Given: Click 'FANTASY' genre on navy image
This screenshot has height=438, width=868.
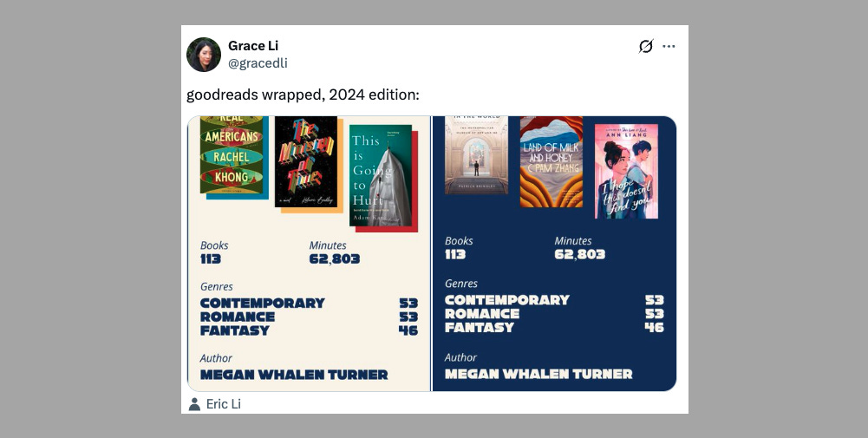Looking at the screenshot, I should (x=480, y=327).
